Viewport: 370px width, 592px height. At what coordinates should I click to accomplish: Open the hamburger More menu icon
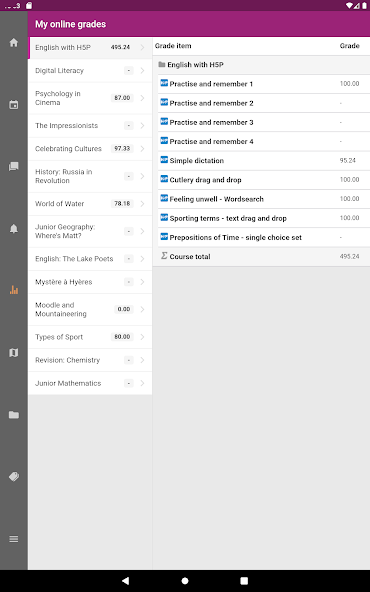pyautogui.click(x=14, y=539)
